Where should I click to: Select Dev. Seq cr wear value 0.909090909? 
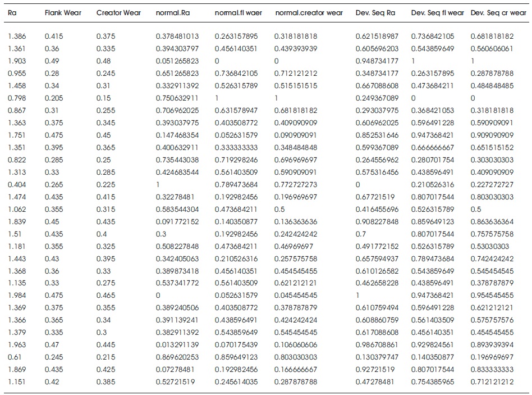(x=492, y=135)
